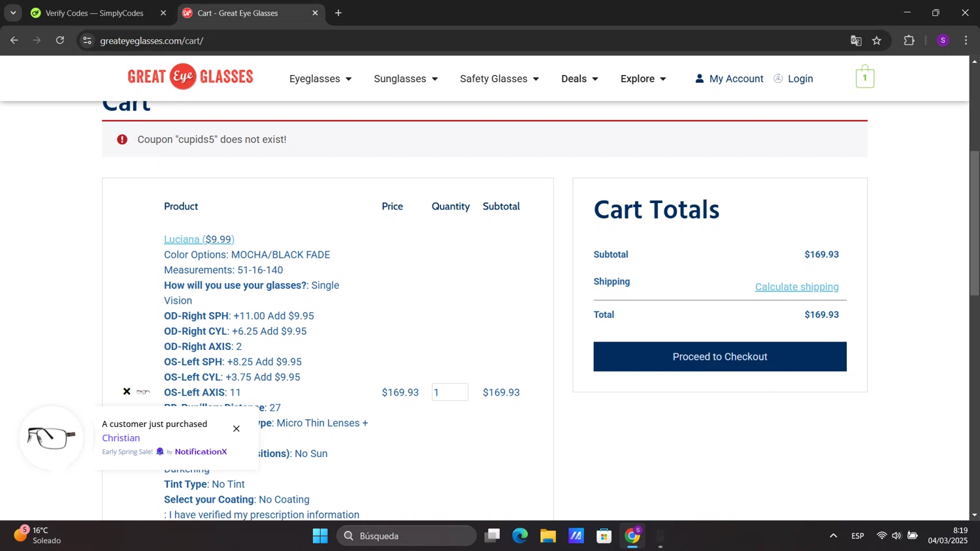The height and width of the screenshot is (551, 980).
Task: Click the browser forward arrow
Action: [x=37, y=40]
